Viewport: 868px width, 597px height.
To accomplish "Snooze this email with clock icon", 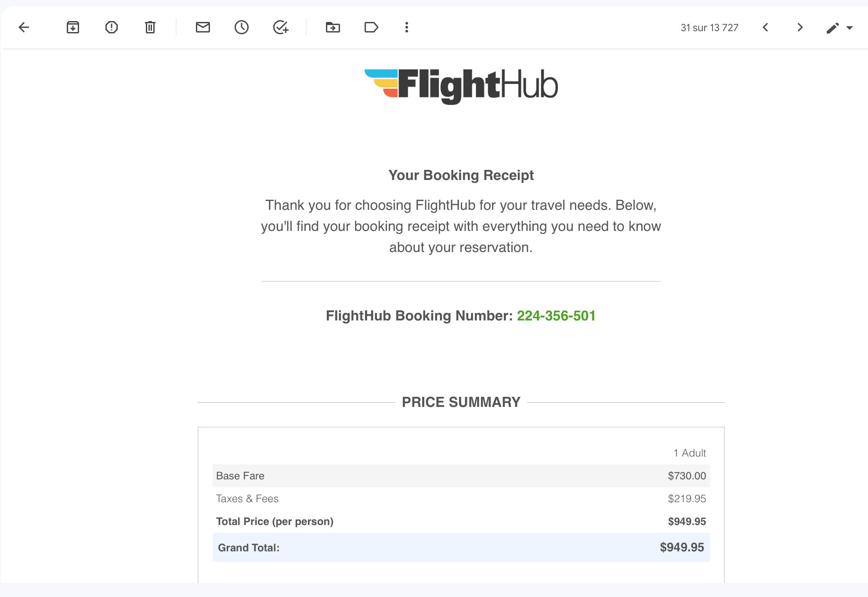I will 242,28.
